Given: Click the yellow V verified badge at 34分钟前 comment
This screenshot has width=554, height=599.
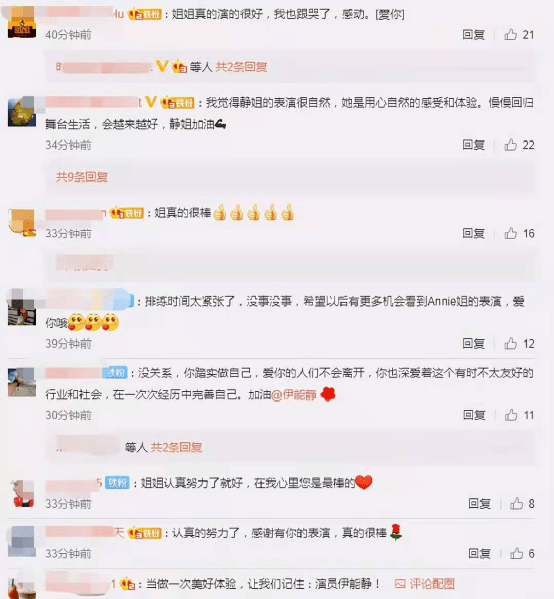Looking at the screenshot, I should [x=151, y=102].
